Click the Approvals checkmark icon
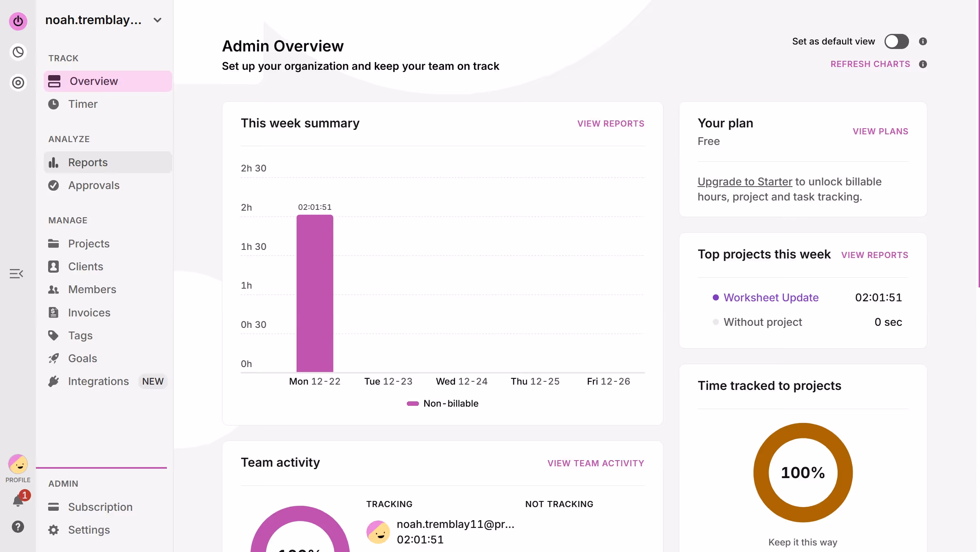980x552 pixels. pyautogui.click(x=53, y=185)
